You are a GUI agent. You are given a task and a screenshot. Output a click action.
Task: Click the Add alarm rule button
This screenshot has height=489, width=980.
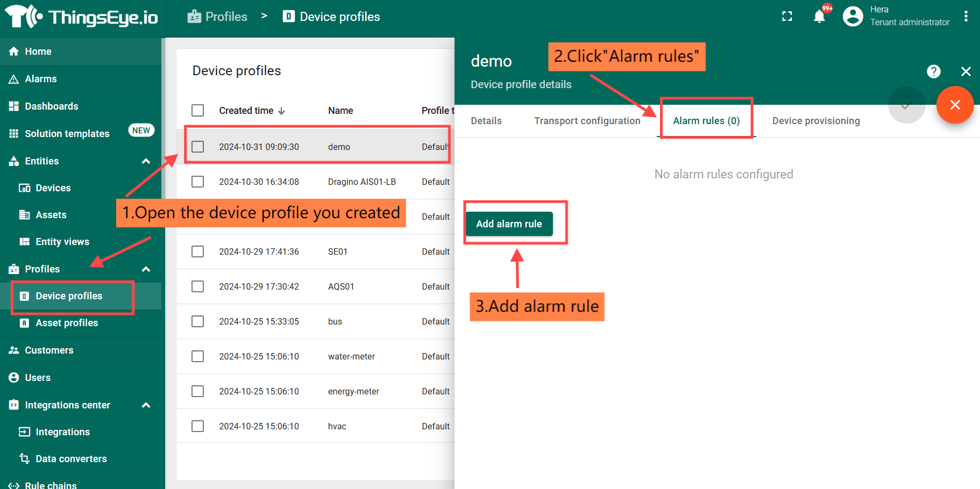[509, 224]
